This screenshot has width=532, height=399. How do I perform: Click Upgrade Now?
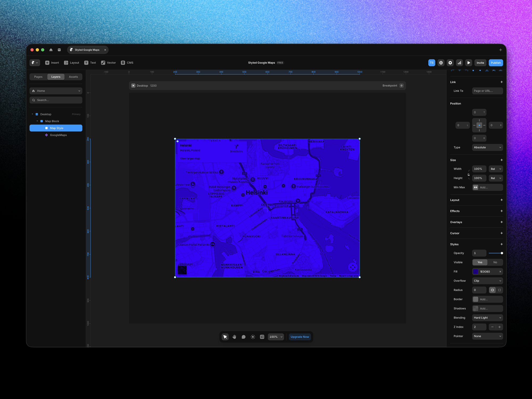(x=300, y=337)
